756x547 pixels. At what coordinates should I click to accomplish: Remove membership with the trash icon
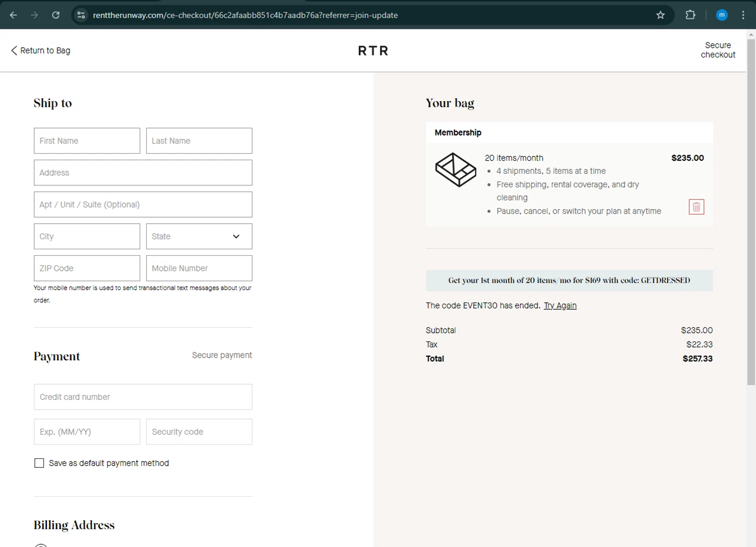[697, 207]
